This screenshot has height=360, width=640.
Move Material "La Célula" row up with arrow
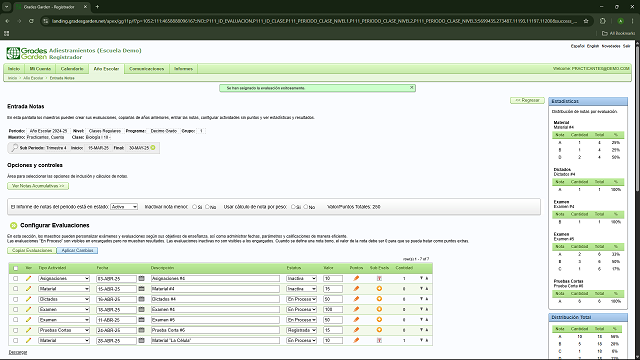(427, 340)
